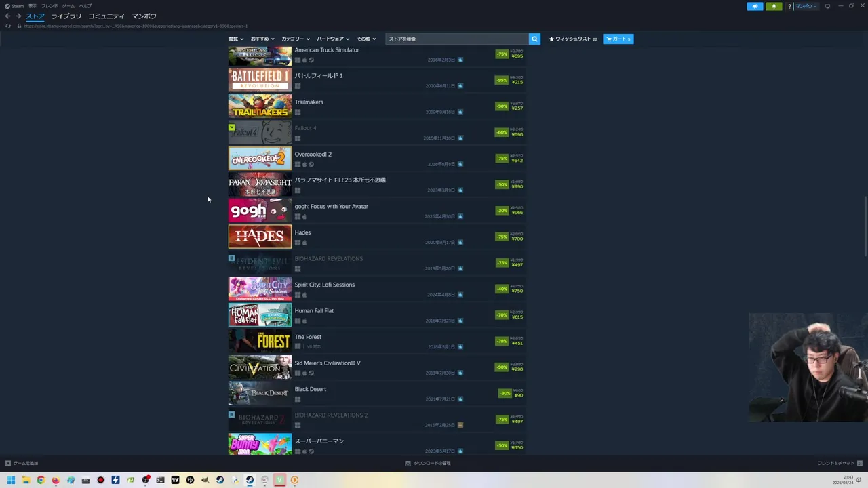Go back with the Steam back arrow
The height and width of the screenshot is (488, 868).
[7, 16]
